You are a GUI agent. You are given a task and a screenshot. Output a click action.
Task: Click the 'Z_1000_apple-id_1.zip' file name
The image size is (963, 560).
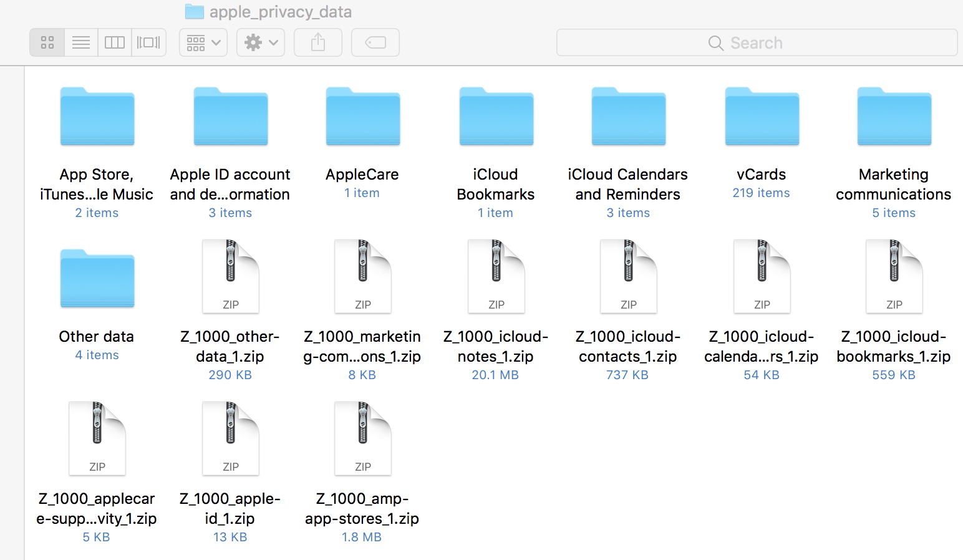(x=230, y=509)
